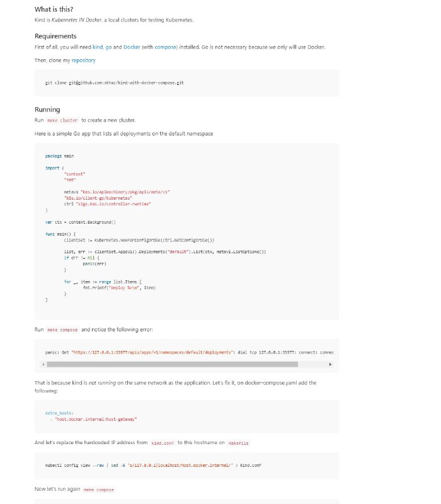Open the 'repository' link
Screen dimensions: 441x504
[x=84, y=60]
